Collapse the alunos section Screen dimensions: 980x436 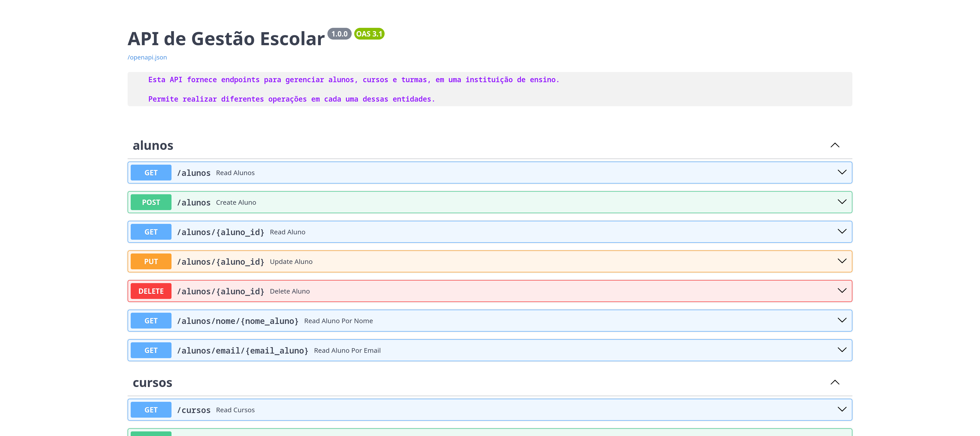coord(835,145)
